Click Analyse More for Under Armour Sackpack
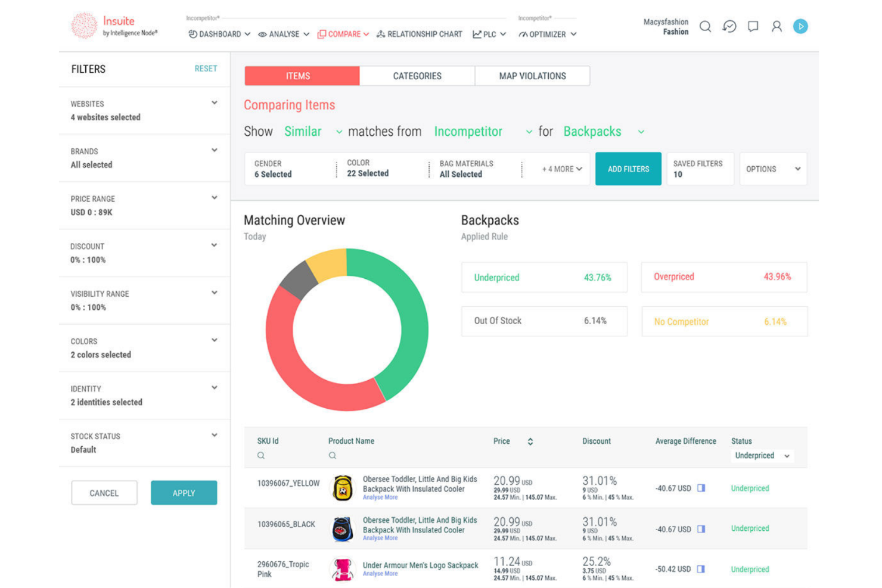The height and width of the screenshot is (588, 882). click(x=380, y=574)
